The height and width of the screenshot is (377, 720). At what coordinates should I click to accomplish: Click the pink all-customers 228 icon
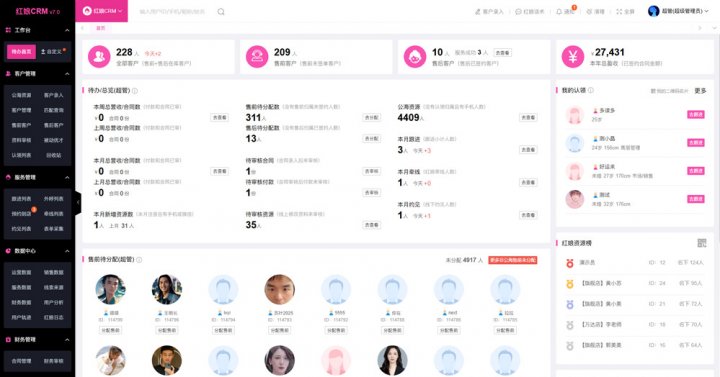[99, 56]
